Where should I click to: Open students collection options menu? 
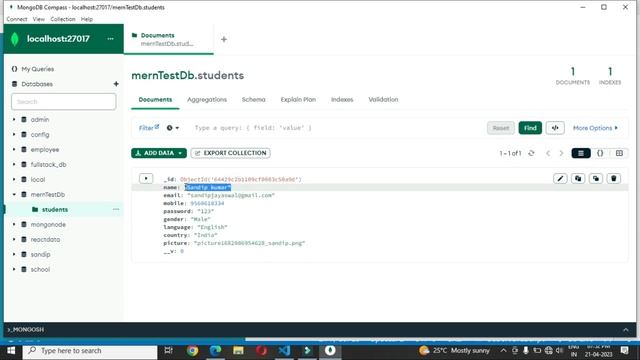[116, 209]
